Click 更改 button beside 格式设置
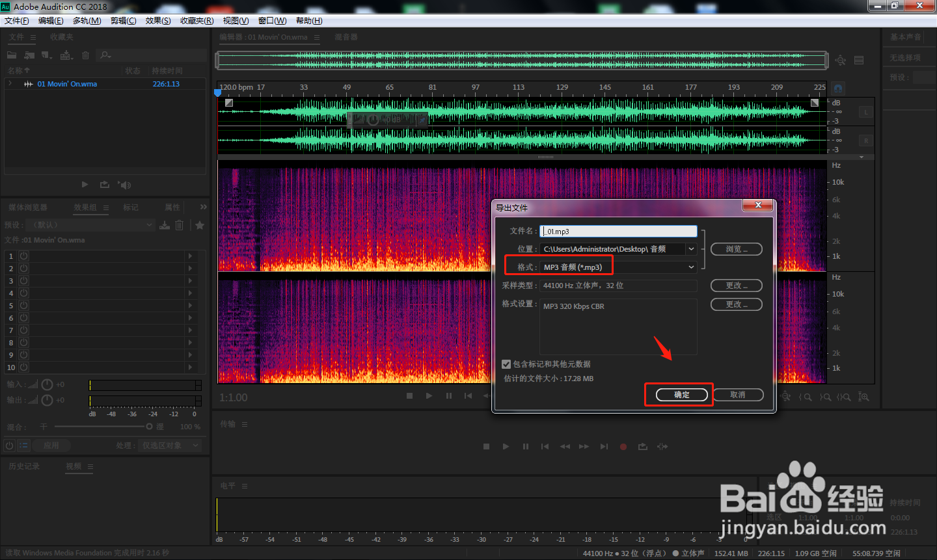937x560 pixels. point(736,304)
